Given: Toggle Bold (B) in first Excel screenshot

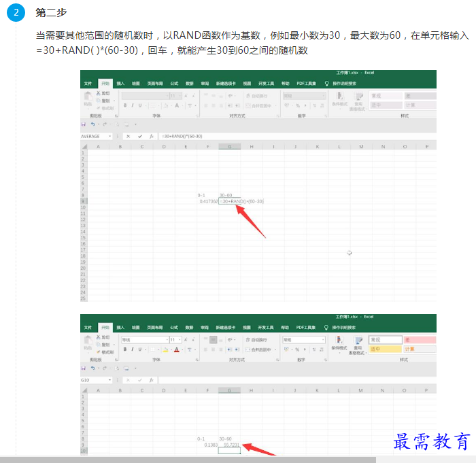Looking at the screenshot, I should 124,105.
